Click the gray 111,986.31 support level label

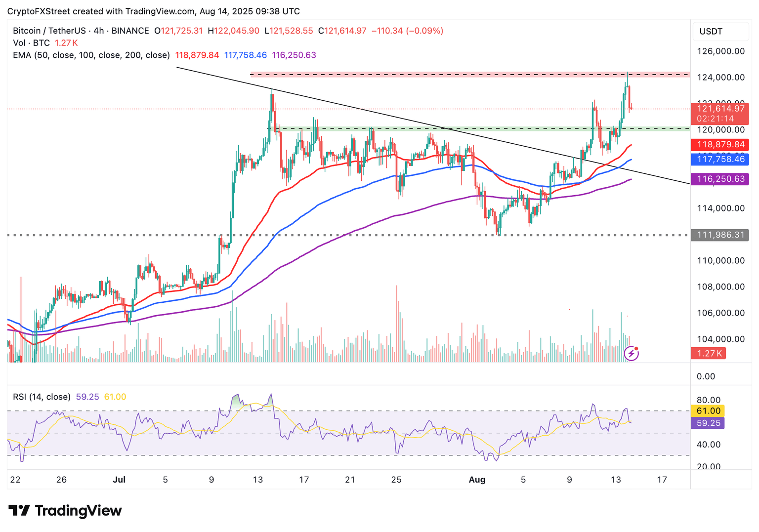(720, 235)
